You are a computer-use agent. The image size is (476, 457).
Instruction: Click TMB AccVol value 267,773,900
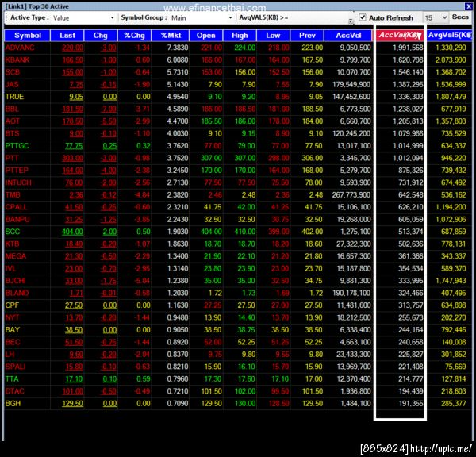[351, 195]
